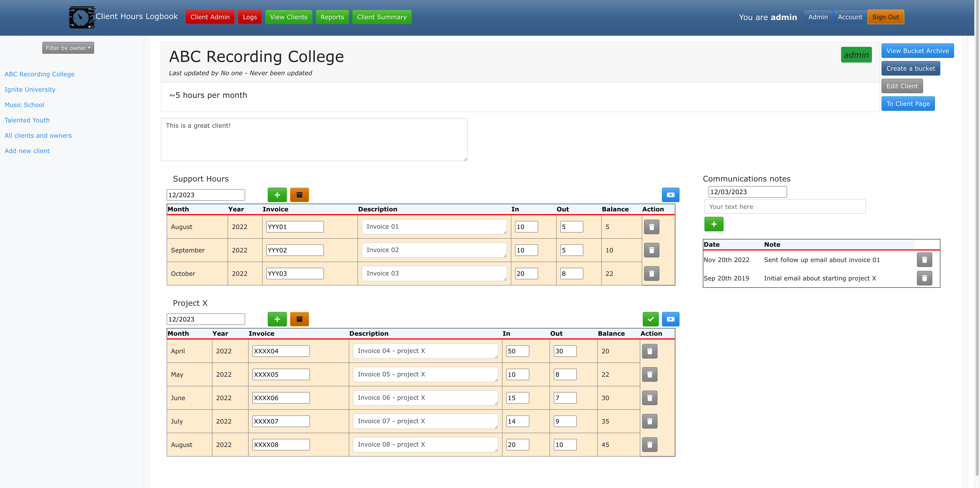The width and height of the screenshot is (980, 488).
Task: Sign Out of the logbook
Action: click(x=885, y=17)
